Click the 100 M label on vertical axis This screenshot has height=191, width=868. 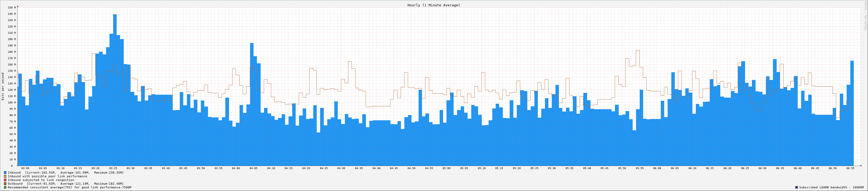[x=12, y=103]
